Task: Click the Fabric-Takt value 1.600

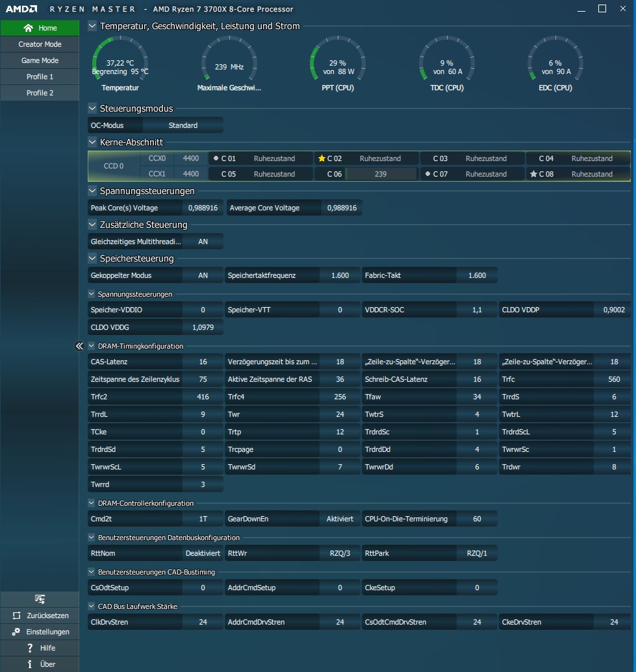Action: (477, 275)
